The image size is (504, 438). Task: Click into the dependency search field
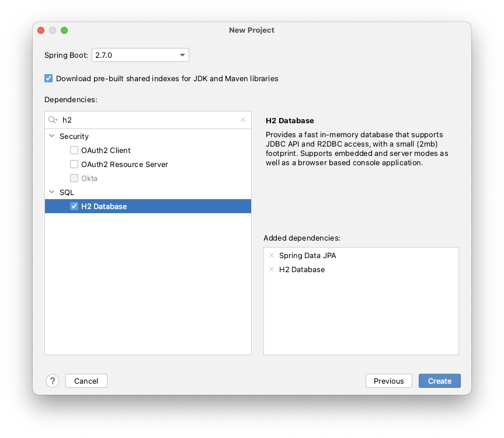coord(146,120)
